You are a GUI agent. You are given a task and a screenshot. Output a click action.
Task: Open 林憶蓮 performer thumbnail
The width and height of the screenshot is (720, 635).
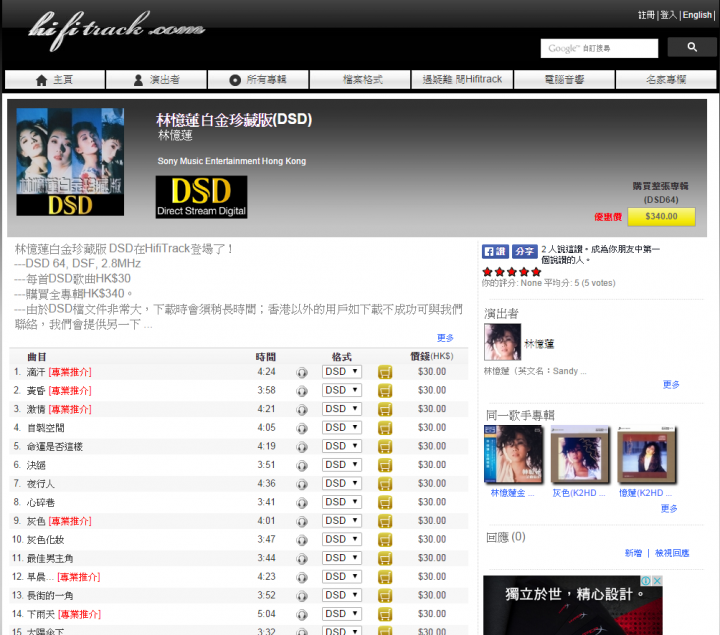(x=502, y=342)
